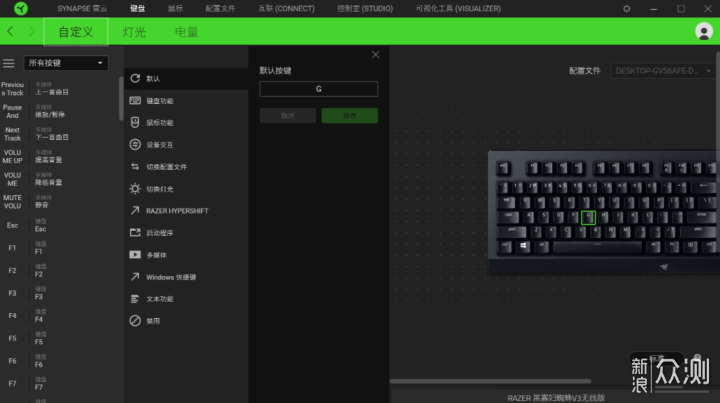Click the Razer logo below keyboard image
The height and width of the screenshot is (403, 720).
[x=664, y=267]
